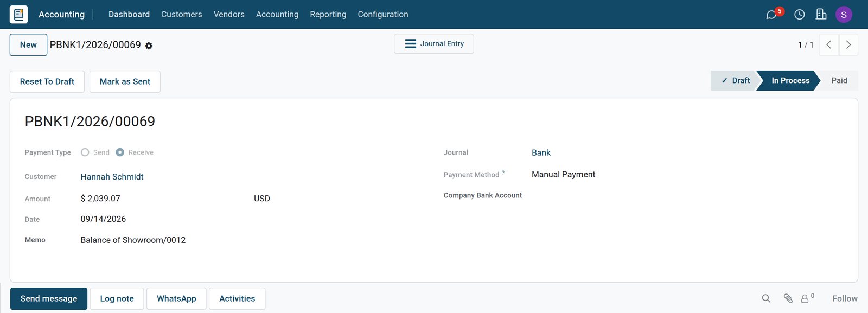Open the Accounting dropdown menu item
This screenshot has height=313, width=868.
tap(277, 15)
